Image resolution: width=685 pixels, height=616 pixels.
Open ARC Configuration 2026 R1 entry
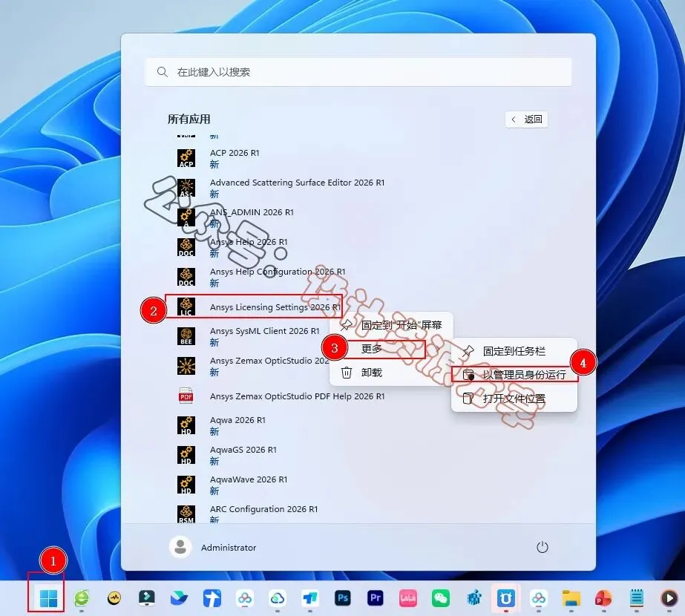pos(264,509)
